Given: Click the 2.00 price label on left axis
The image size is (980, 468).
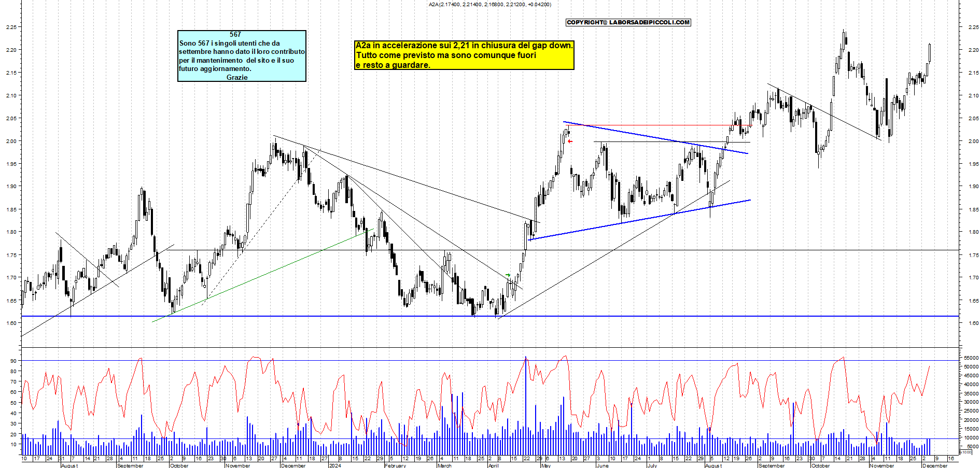Looking at the screenshot, I should coord(10,141).
